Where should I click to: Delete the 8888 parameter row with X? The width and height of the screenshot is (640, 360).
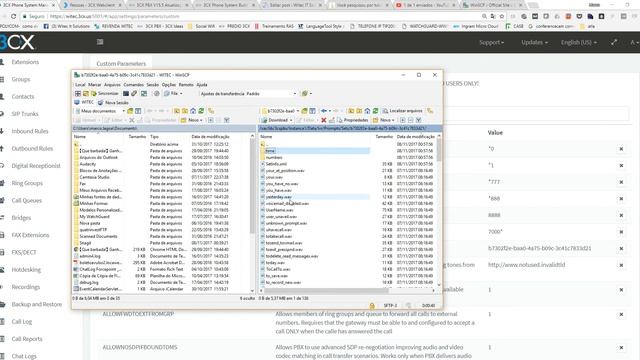click(621, 215)
